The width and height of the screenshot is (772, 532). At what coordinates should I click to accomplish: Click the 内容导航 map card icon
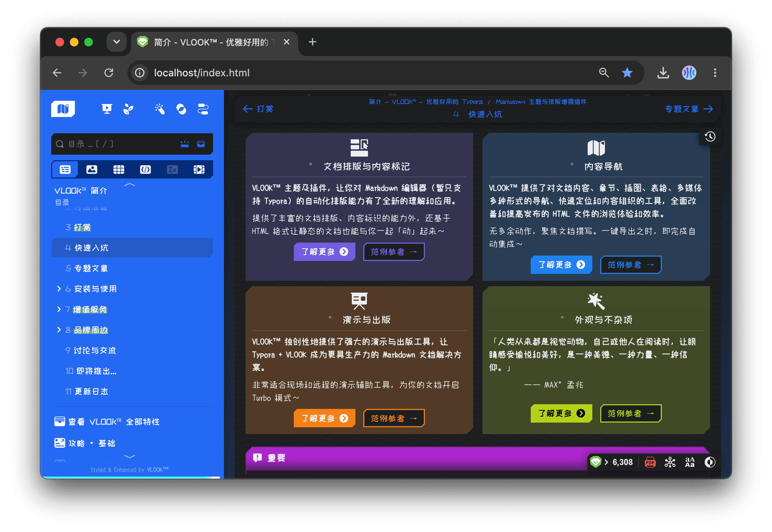(x=596, y=148)
